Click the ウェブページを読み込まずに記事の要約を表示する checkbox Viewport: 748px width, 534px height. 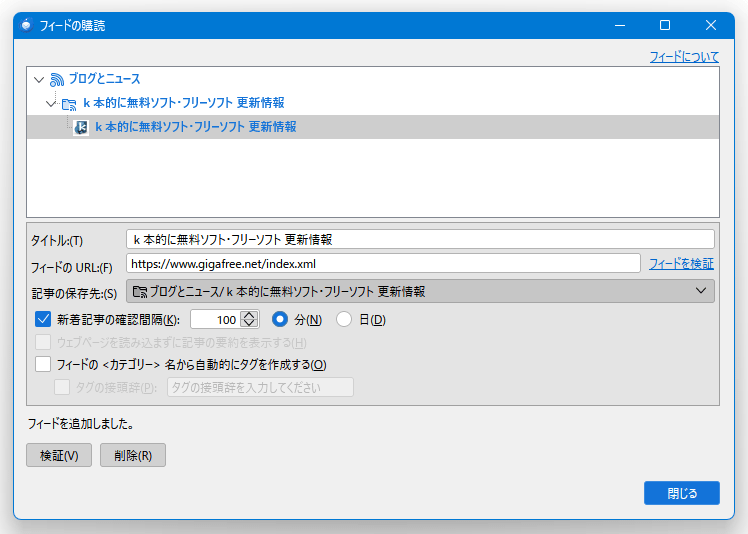coord(43,342)
